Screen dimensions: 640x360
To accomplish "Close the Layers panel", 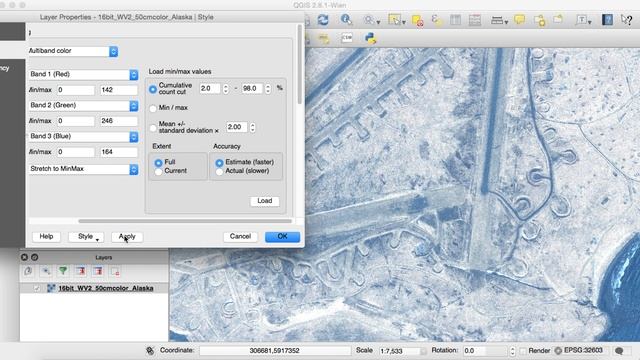I will 24,258.
